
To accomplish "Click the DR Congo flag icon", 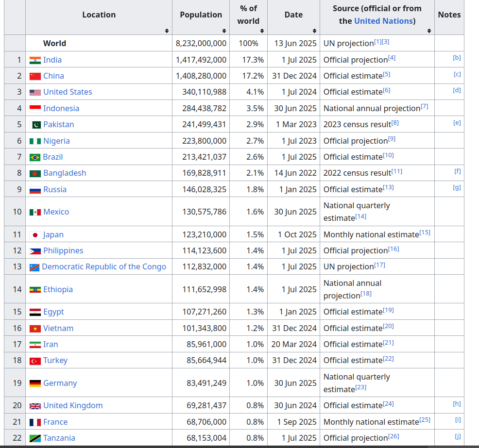I will [34, 267].
